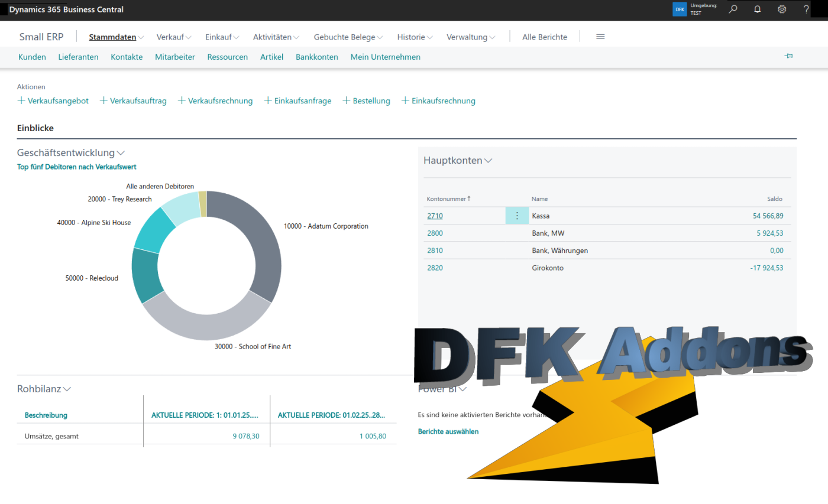Open the Lieferanten list
Image resolution: width=828 pixels, height=504 pixels.
[78, 57]
